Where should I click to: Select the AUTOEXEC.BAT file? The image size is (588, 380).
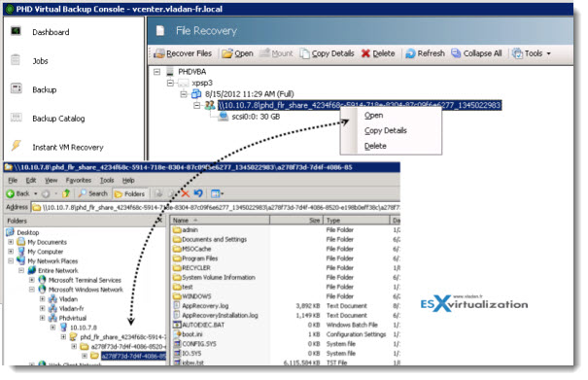(203, 325)
